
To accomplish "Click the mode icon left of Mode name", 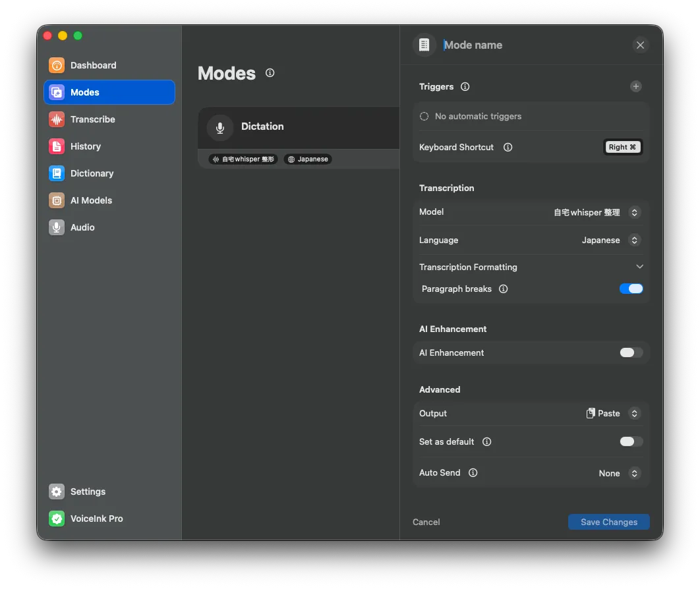I will pyautogui.click(x=424, y=45).
